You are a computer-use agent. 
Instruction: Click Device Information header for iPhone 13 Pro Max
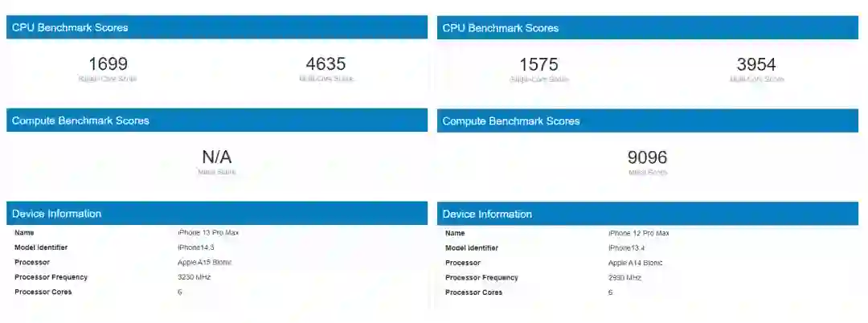tap(217, 214)
